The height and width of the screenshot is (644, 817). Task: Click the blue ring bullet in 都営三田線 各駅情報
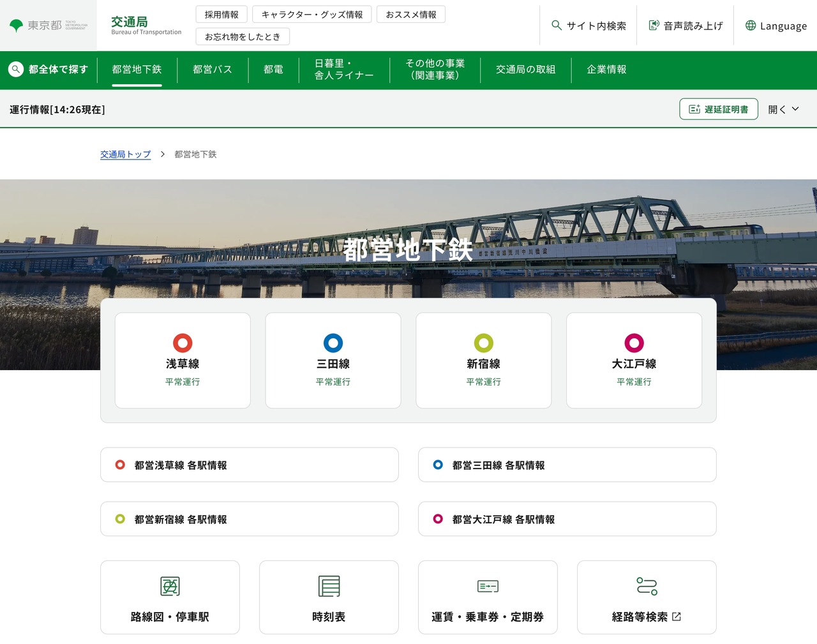point(438,465)
